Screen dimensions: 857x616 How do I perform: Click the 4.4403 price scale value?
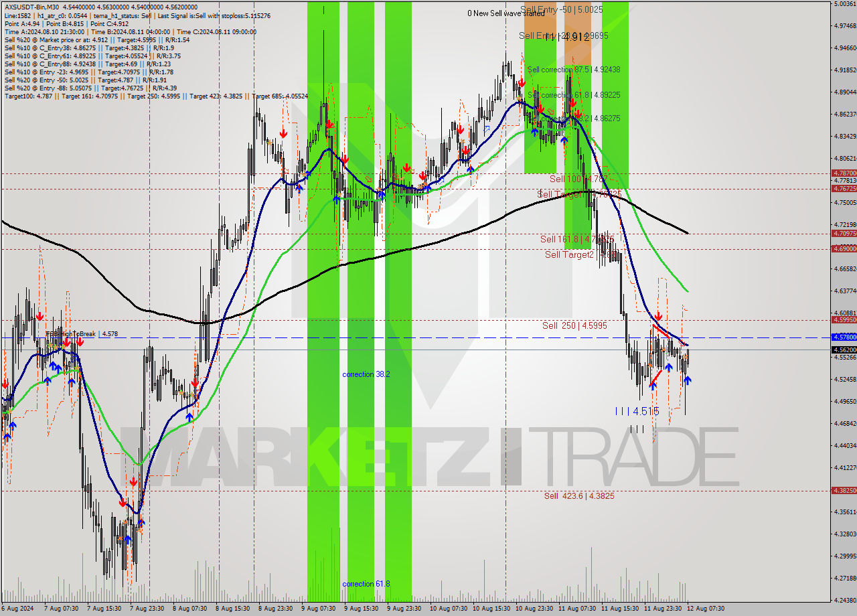point(846,445)
